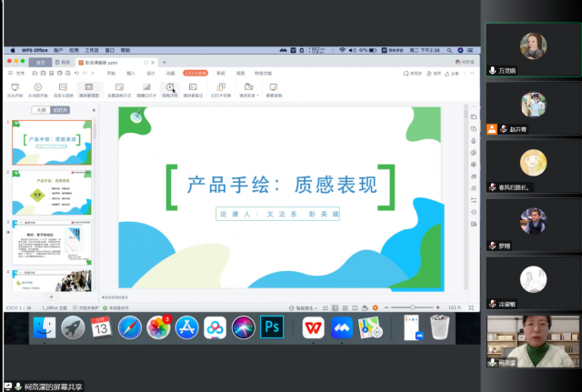
Task: Switch sidebar to 大纲 outline view
Action: (41, 109)
